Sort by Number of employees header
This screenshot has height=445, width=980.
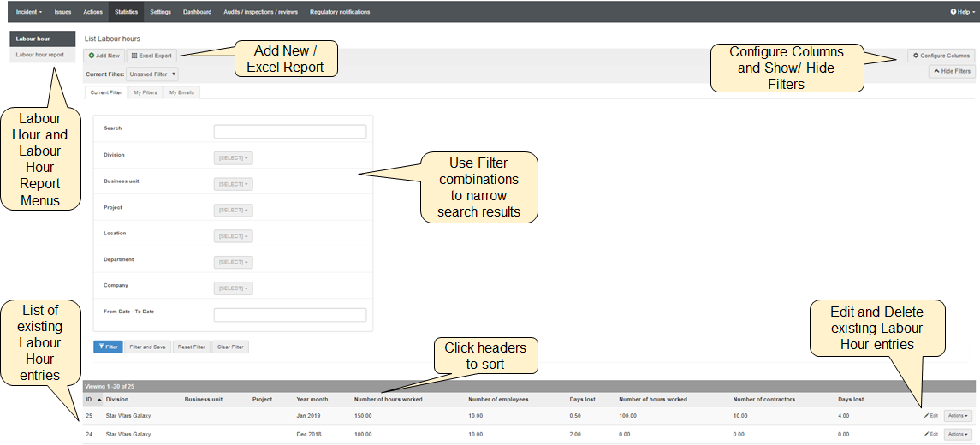497,399
